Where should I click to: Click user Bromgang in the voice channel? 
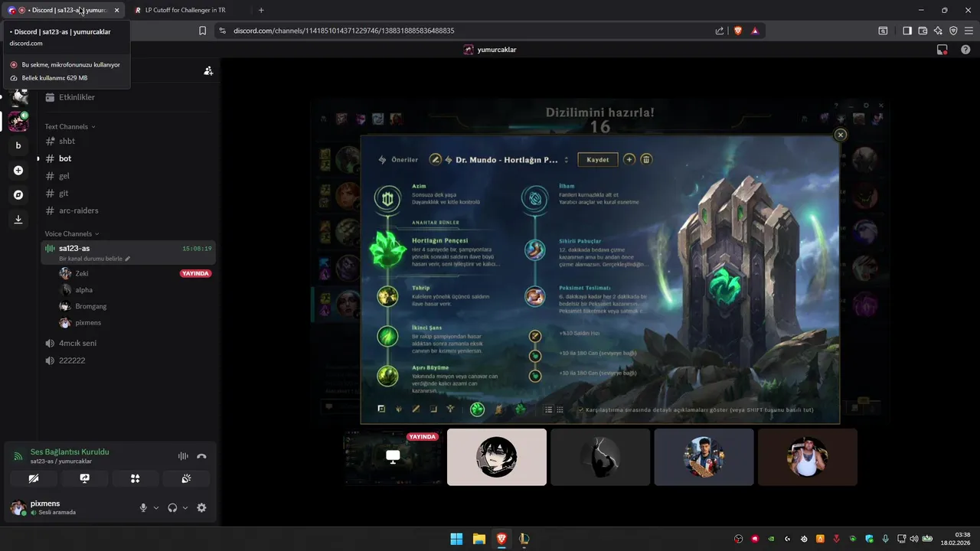pos(135,306)
